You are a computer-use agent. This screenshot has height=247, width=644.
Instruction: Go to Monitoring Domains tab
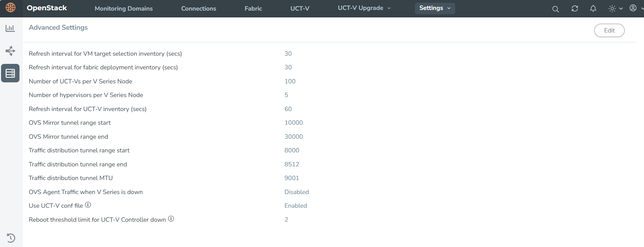click(124, 9)
